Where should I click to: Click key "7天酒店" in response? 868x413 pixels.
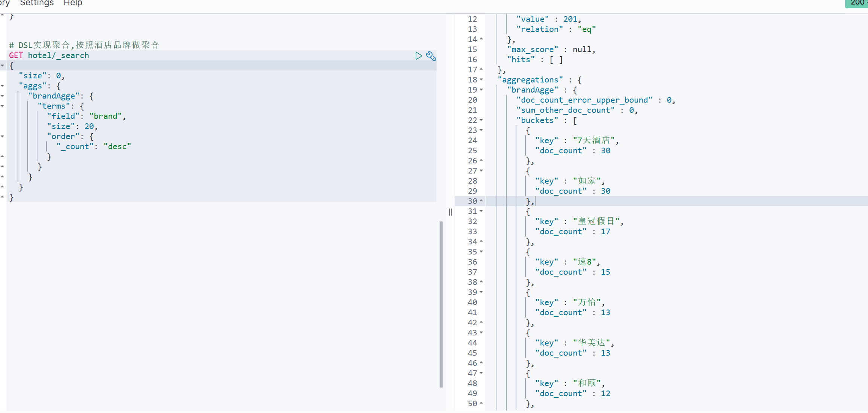(x=594, y=140)
